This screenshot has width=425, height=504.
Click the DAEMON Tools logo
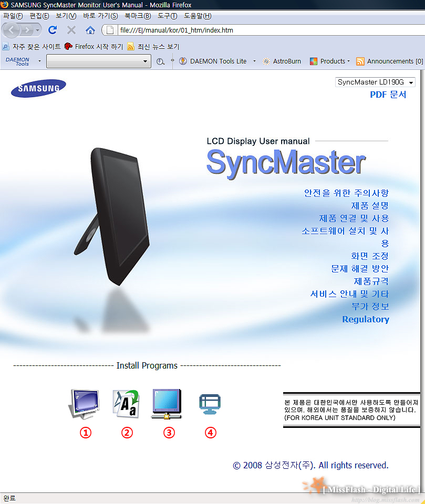(x=17, y=61)
